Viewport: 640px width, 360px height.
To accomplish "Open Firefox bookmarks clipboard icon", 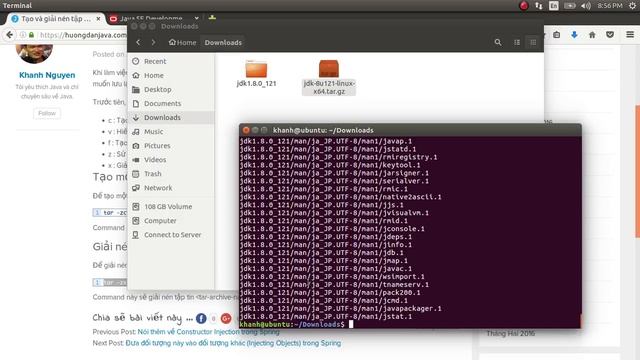I will click(557, 35).
